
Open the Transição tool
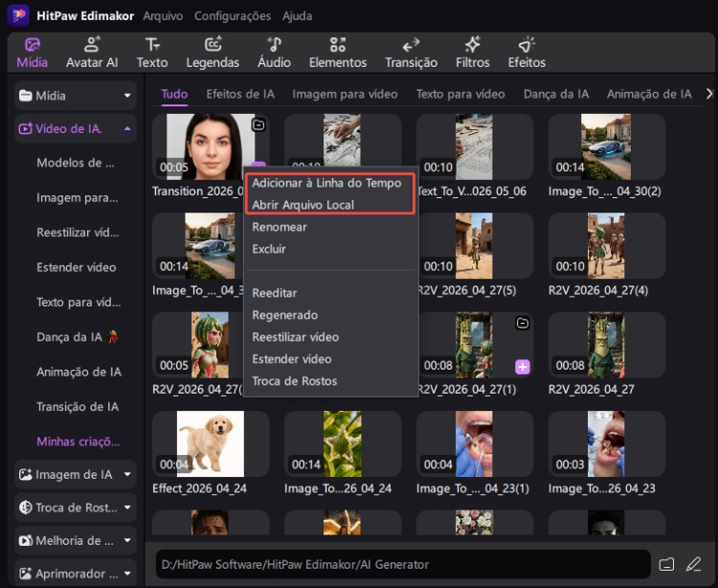click(x=412, y=53)
